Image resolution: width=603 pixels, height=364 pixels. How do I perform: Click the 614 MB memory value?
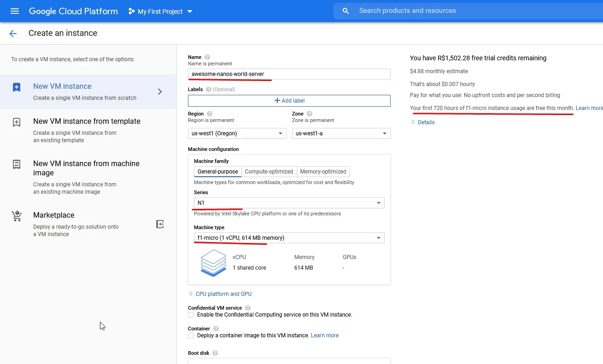pyautogui.click(x=304, y=268)
